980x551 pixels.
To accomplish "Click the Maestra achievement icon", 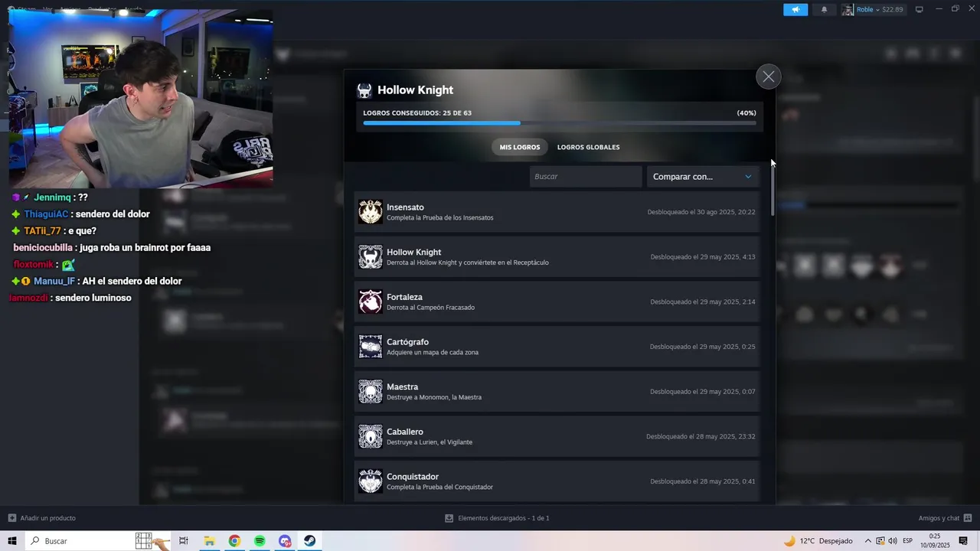I will pos(371,392).
